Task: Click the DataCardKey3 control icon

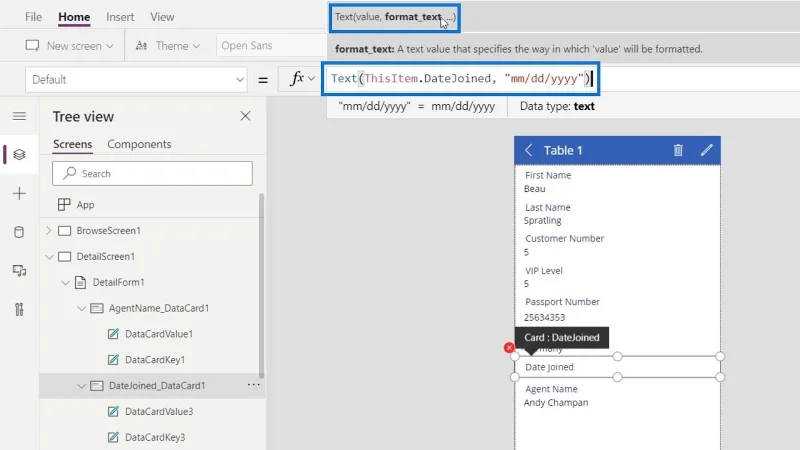Action: [113, 437]
